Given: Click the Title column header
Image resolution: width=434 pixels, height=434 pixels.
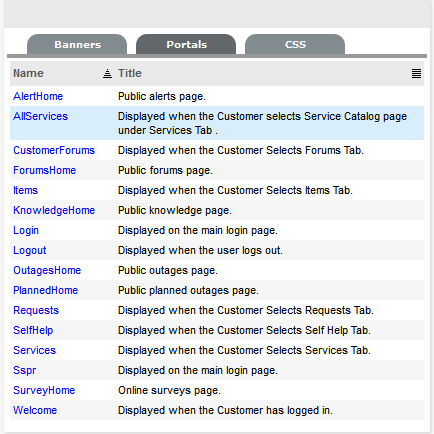Looking at the screenshot, I should click(x=130, y=73).
